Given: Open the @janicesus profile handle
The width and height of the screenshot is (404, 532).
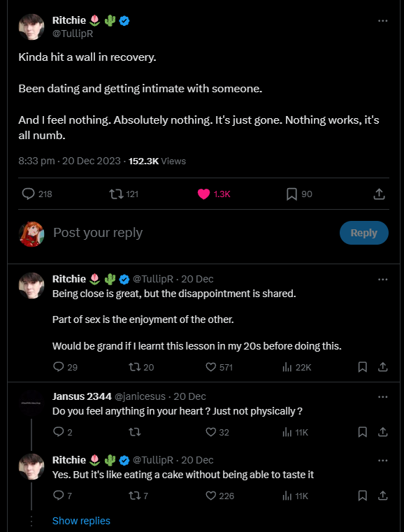Looking at the screenshot, I should click(x=140, y=396).
